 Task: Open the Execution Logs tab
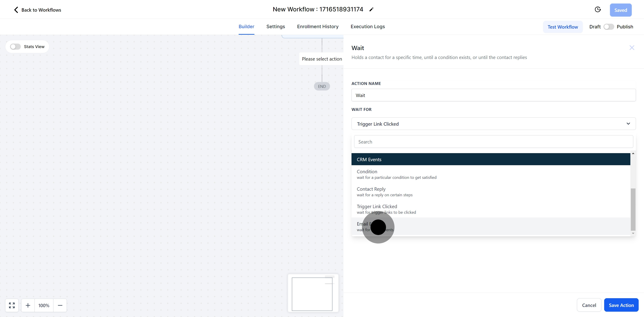(x=367, y=27)
